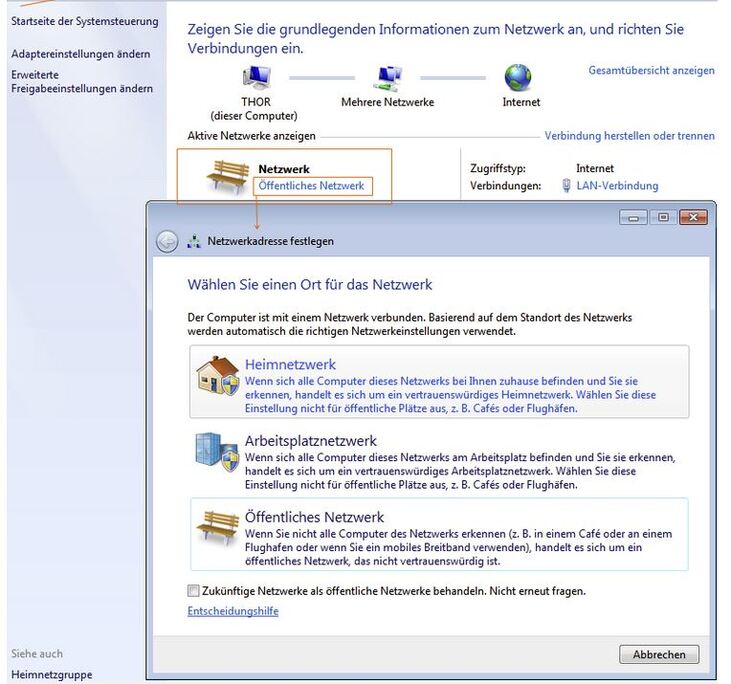Click the Verbindungen label
The height and width of the screenshot is (684, 731).
(x=506, y=186)
